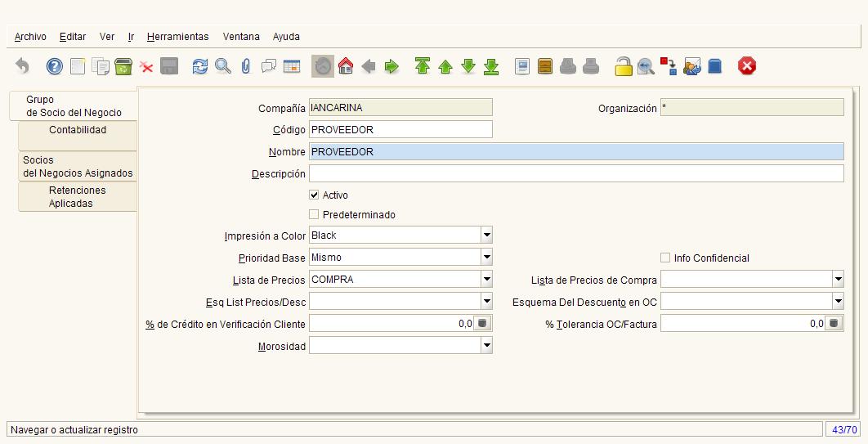Click the archive cabinet icon
Image resolution: width=868 pixels, height=444 pixels.
tap(545, 66)
